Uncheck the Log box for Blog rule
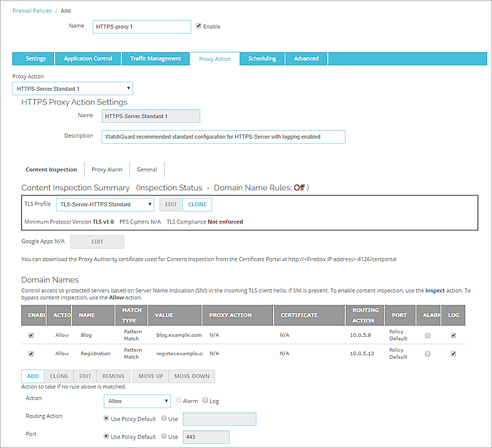Viewport: 492px width, 448px height. coord(453,335)
